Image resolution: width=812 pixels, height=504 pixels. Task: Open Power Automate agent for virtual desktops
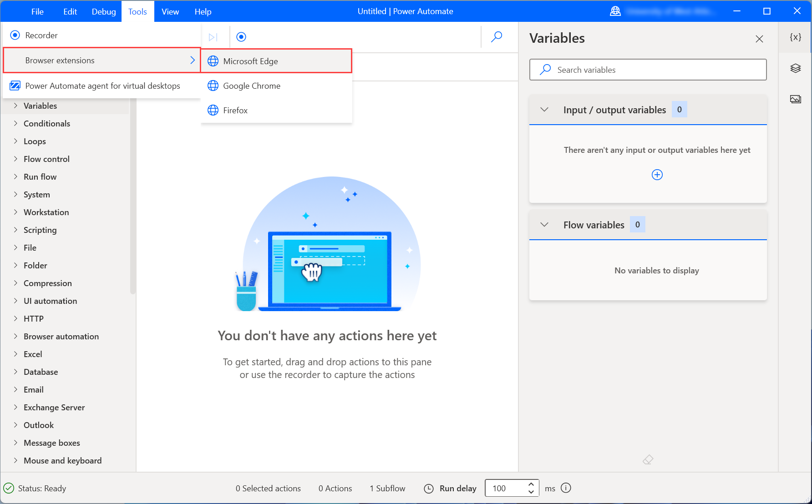point(101,86)
